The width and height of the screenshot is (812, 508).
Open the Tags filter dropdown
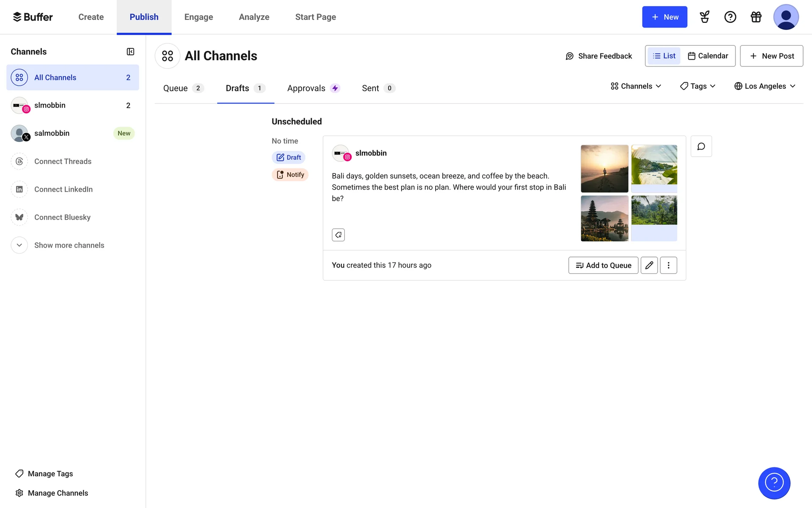point(697,86)
